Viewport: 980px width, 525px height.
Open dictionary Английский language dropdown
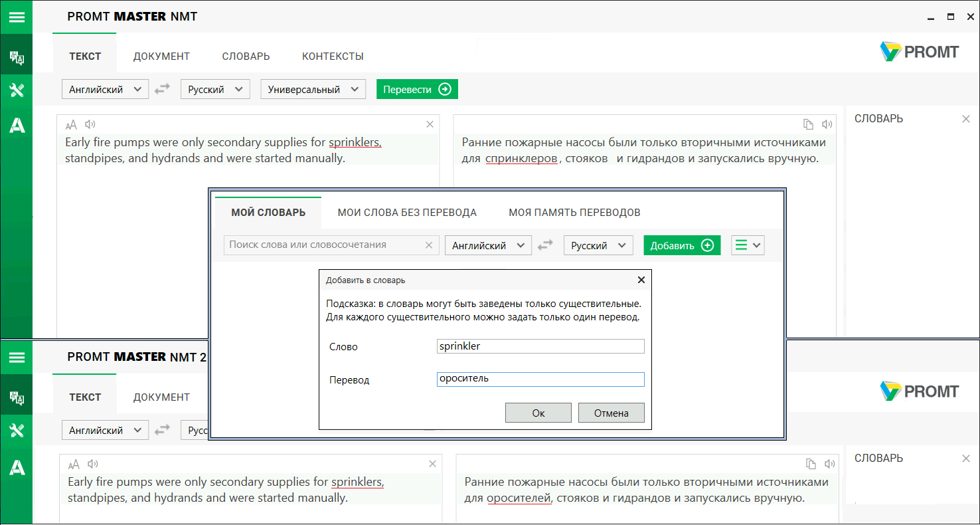click(488, 245)
